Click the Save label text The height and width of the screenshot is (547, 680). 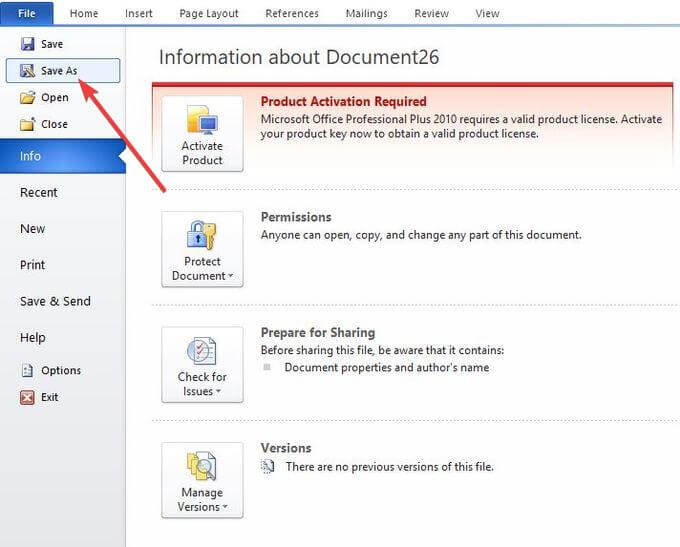click(52, 44)
